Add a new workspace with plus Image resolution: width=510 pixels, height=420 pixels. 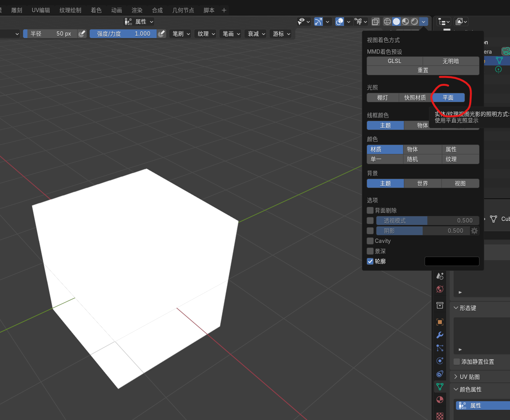(x=224, y=10)
